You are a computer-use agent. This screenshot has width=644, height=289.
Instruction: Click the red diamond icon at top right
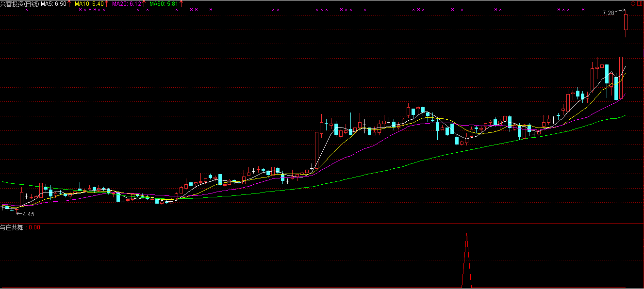pyautogui.click(x=633, y=4)
